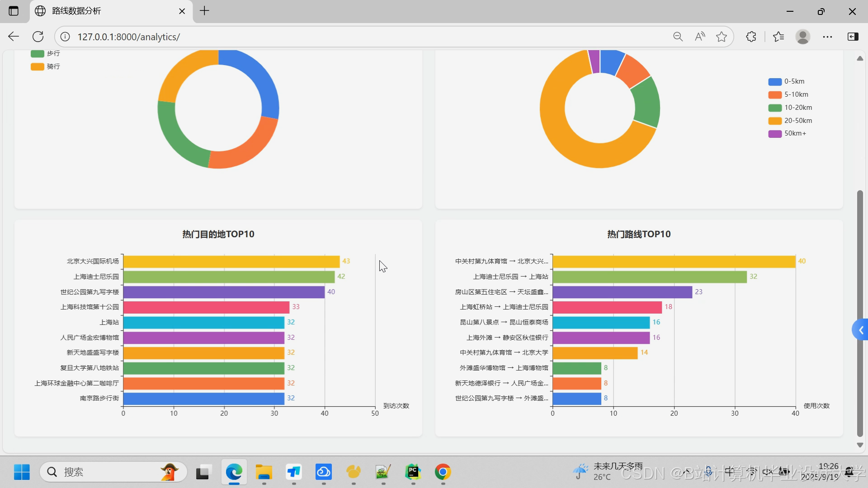Click the browser refresh icon
Viewport: 868px width, 488px height.
tap(38, 37)
